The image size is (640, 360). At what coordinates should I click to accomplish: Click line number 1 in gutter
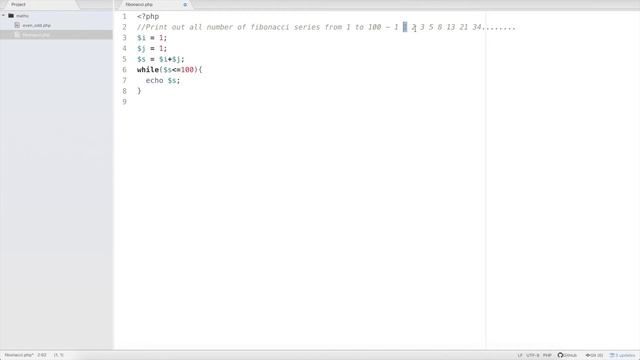click(124, 16)
